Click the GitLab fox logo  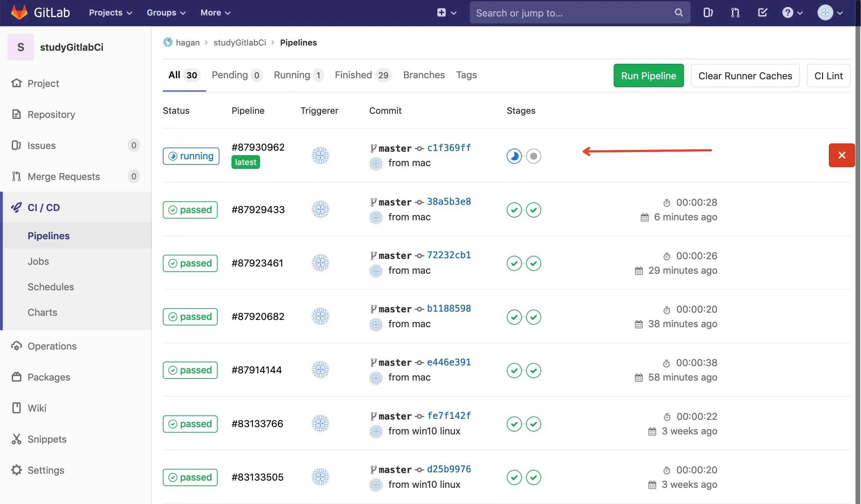tap(19, 12)
